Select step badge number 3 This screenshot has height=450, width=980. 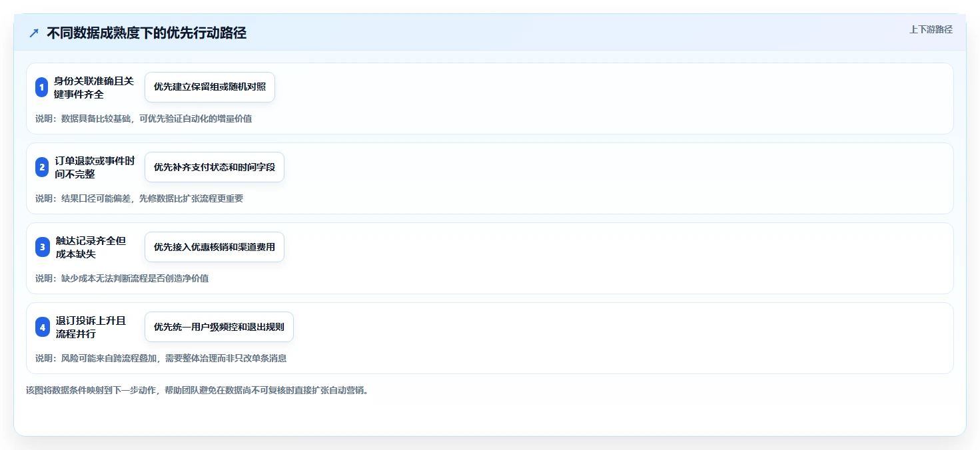[42, 247]
